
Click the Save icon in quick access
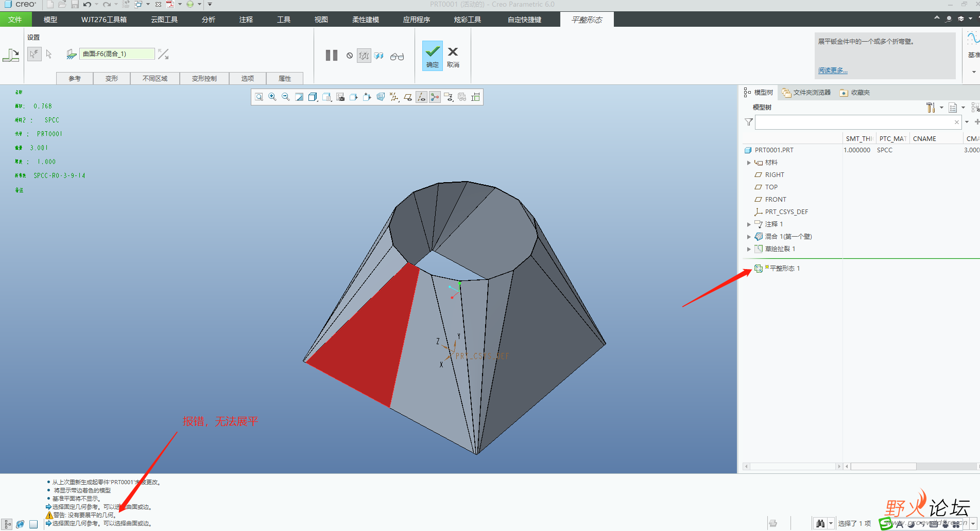point(75,5)
